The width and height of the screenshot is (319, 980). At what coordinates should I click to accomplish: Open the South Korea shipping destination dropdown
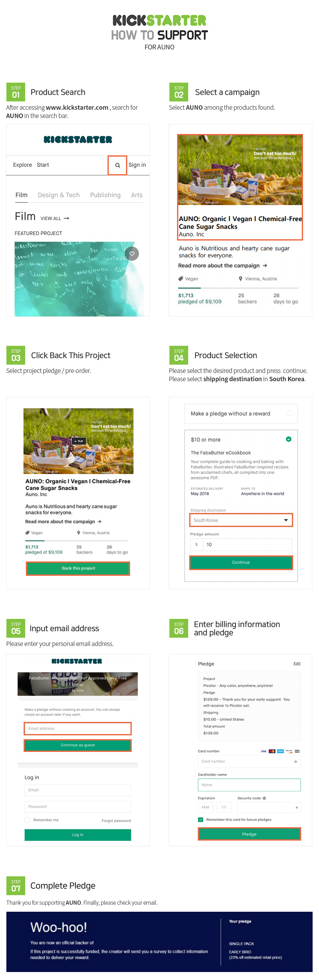pyautogui.click(x=241, y=520)
